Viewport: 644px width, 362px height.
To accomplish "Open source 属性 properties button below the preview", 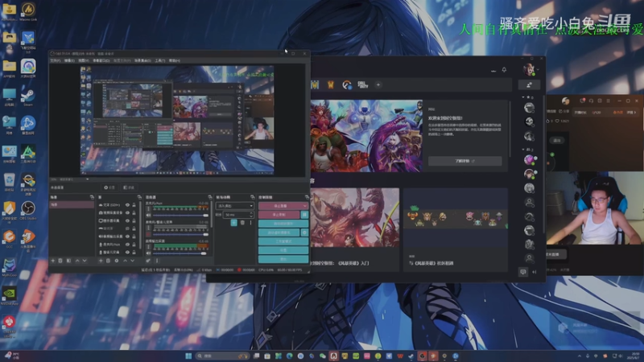I will coord(109,187).
